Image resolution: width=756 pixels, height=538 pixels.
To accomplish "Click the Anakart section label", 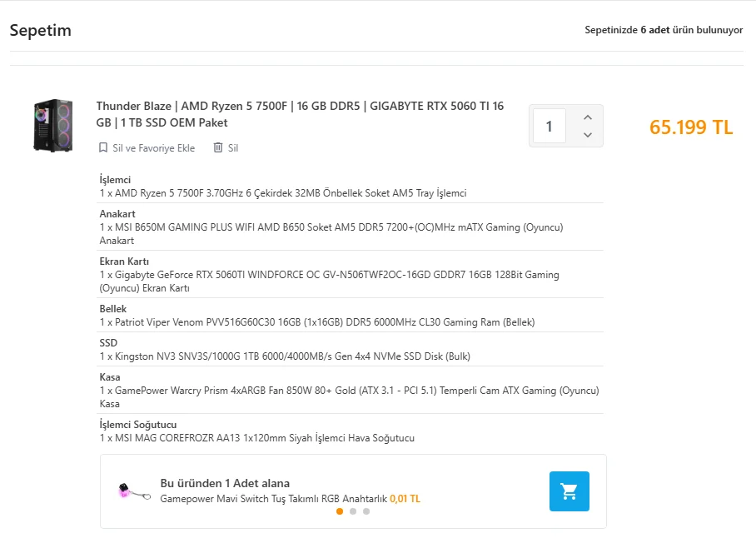I will coord(117,214).
